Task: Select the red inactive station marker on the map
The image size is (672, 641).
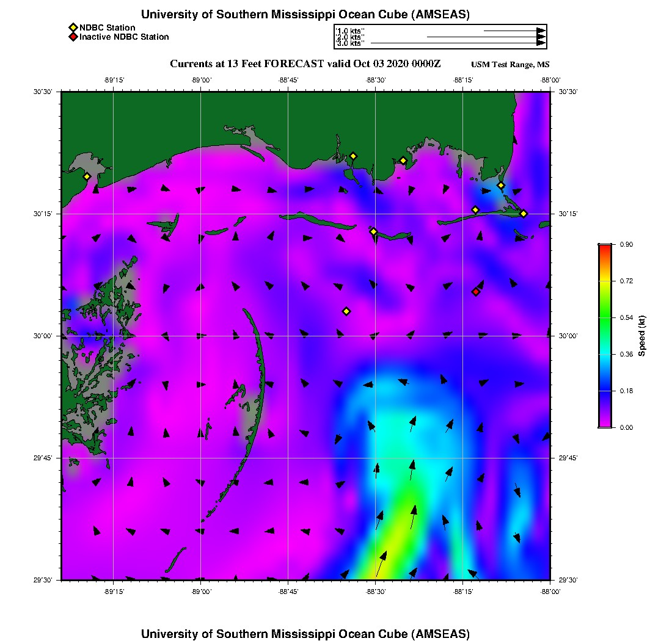Action: pos(476,292)
